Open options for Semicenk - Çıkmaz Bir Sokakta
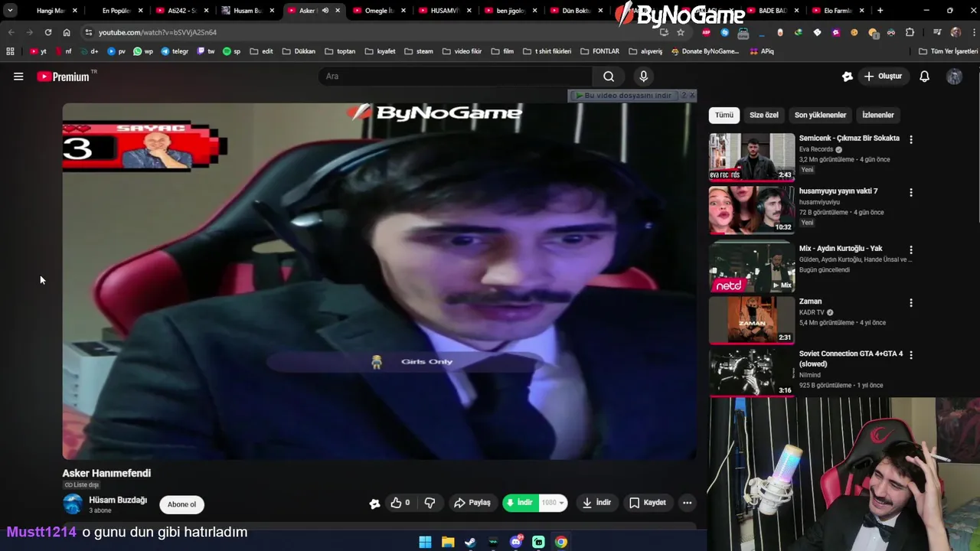The width and height of the screenshot is (980, 551). (910, 139)
